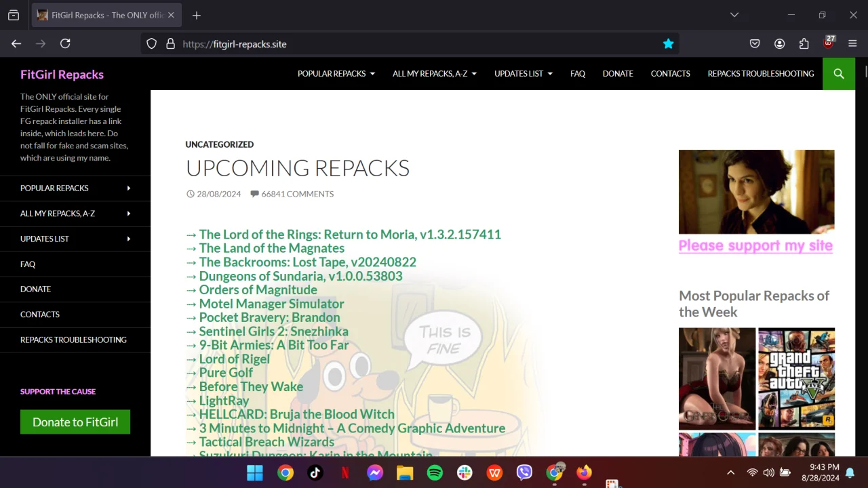Open the Firefox hamburger menu
The image size is (868, 488).
tap(852, 43)
